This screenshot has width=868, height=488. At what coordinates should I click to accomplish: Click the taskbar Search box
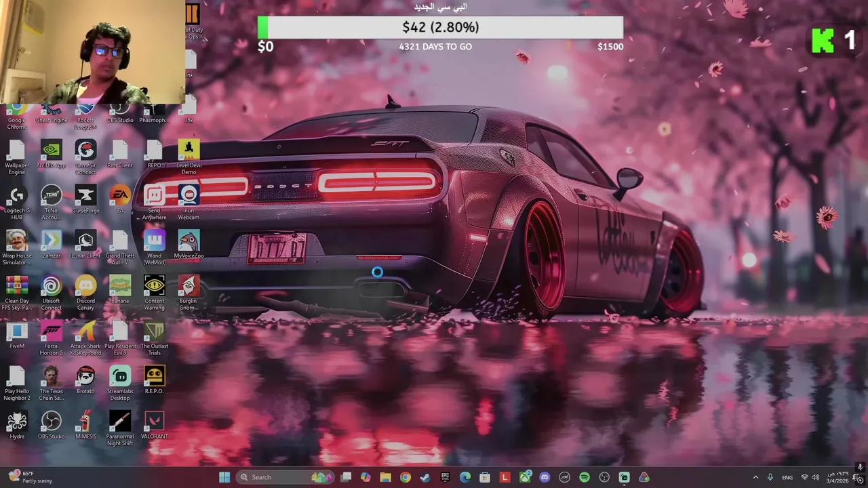285,477
